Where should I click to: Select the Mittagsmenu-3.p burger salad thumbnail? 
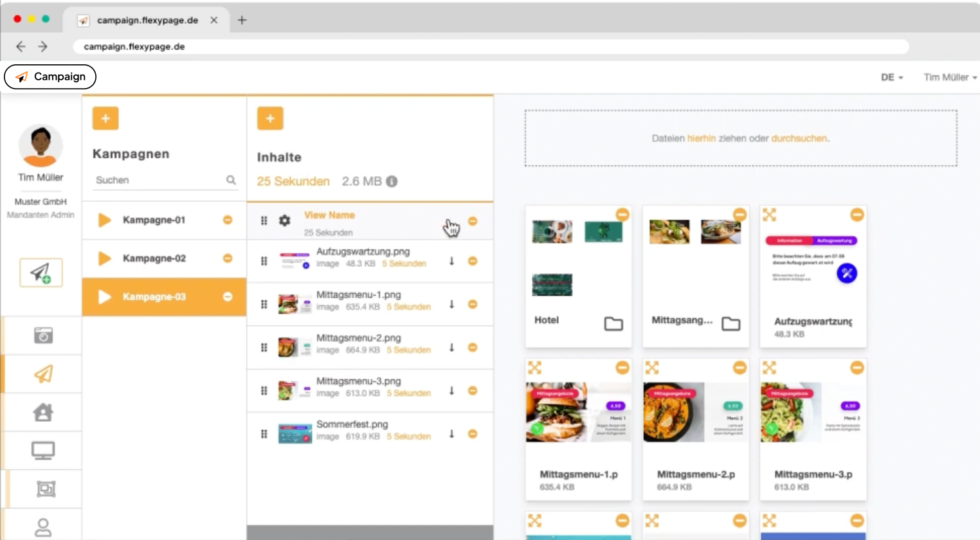coord(813,412)
